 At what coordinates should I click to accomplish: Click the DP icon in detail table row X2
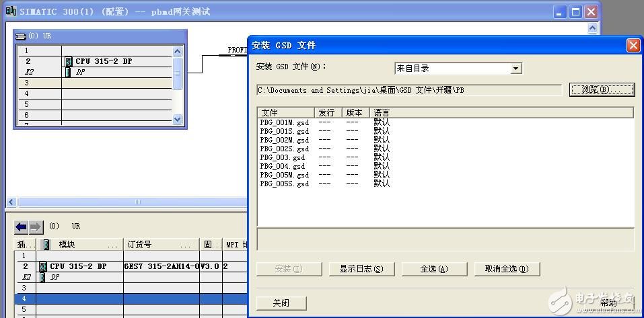42,277
